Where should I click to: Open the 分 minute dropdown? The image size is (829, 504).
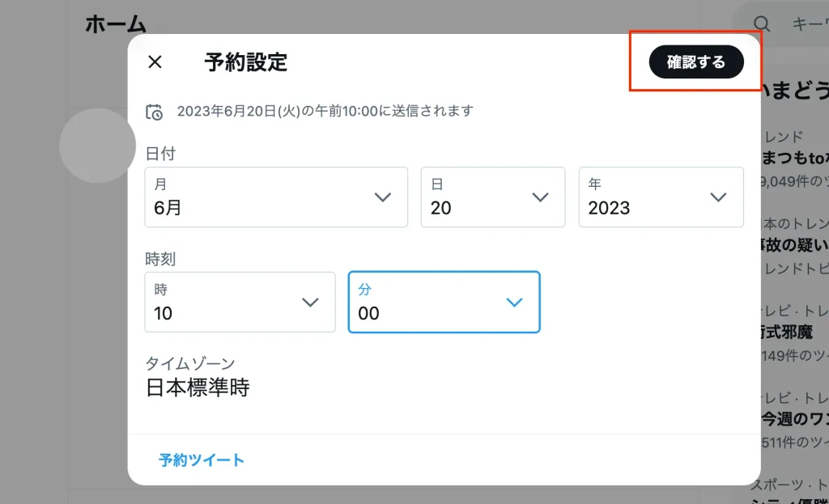pyautogui.click(x=443, y=302)
